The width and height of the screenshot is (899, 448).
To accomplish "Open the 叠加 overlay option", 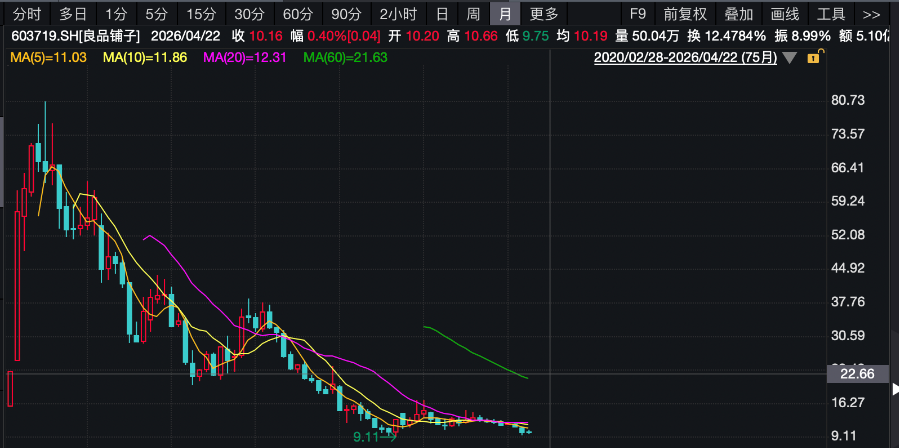I will (x=739, y=14).
